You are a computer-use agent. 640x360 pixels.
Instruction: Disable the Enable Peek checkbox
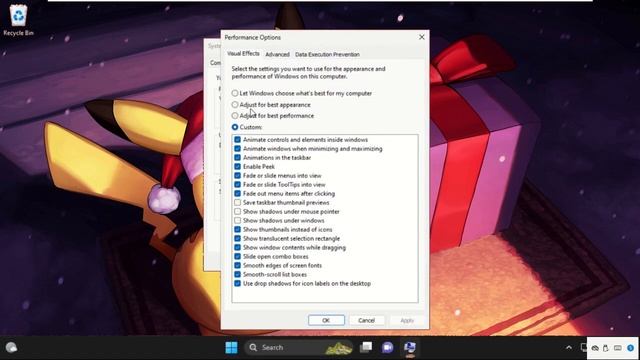pos(238,167)
